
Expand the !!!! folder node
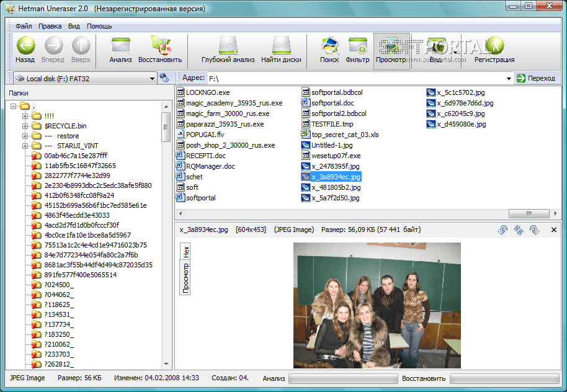tap(25, 116)
